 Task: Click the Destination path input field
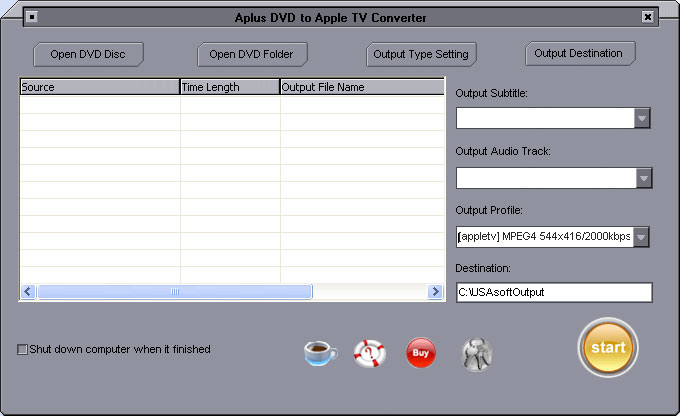click(554, 292)
